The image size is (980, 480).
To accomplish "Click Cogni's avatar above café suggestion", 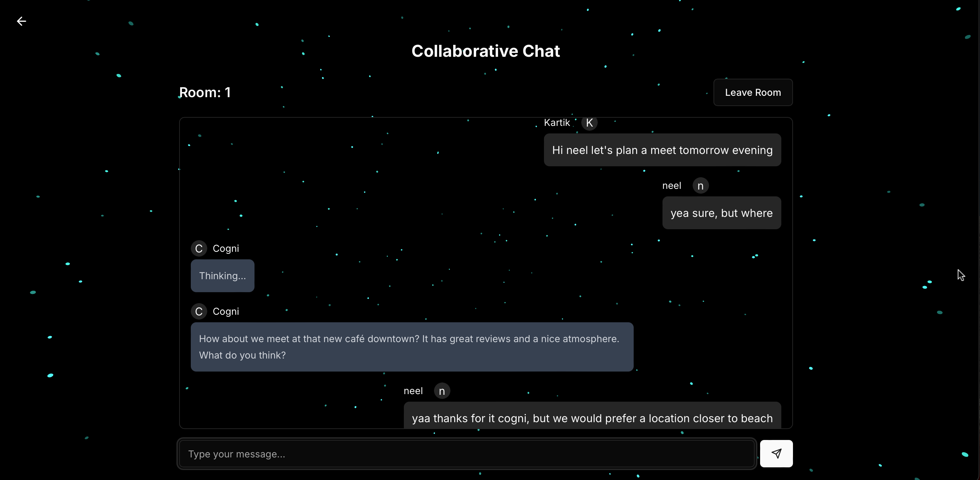I will click(x=199, y=312).
